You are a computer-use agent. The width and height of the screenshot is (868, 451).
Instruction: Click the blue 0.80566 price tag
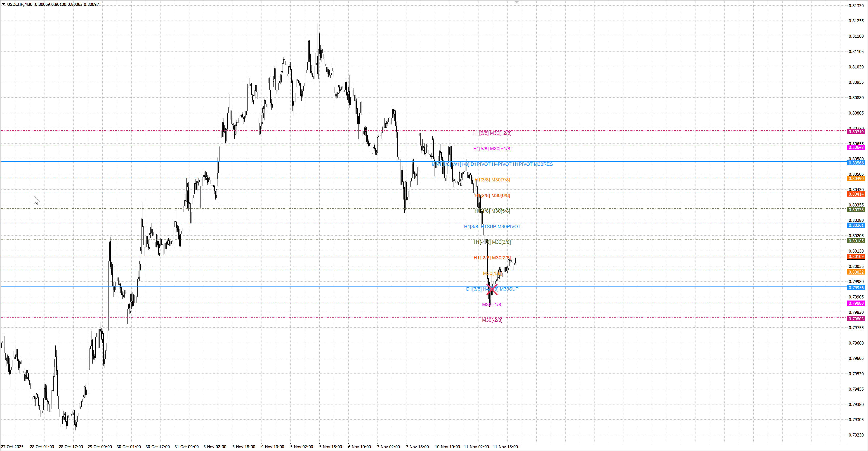click(x=856, y=163)
